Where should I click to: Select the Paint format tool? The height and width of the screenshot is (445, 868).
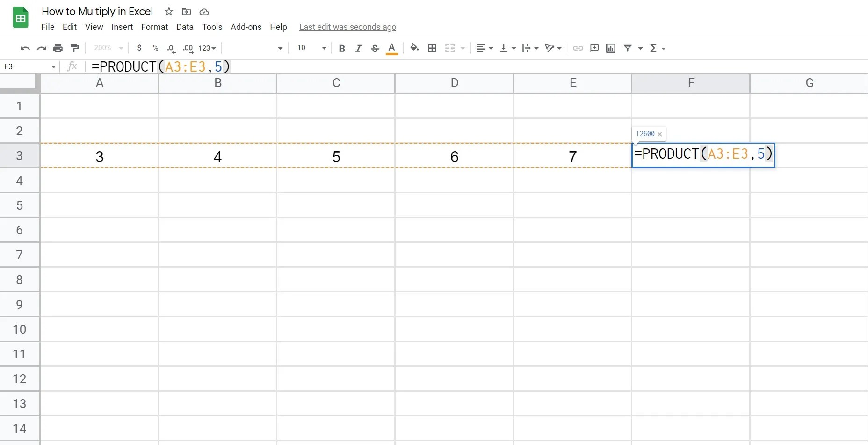tap(74, 48)
